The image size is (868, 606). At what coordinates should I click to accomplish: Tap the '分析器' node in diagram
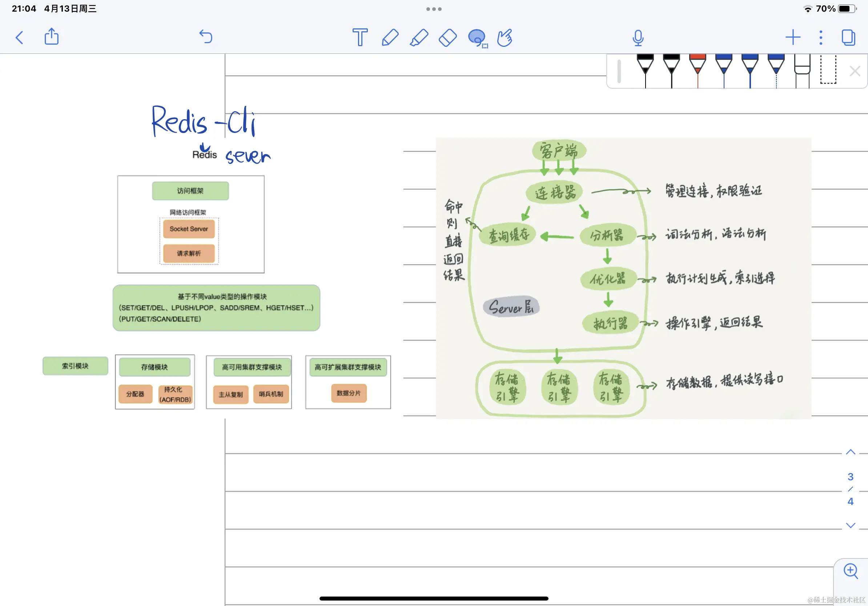(607, 235)
